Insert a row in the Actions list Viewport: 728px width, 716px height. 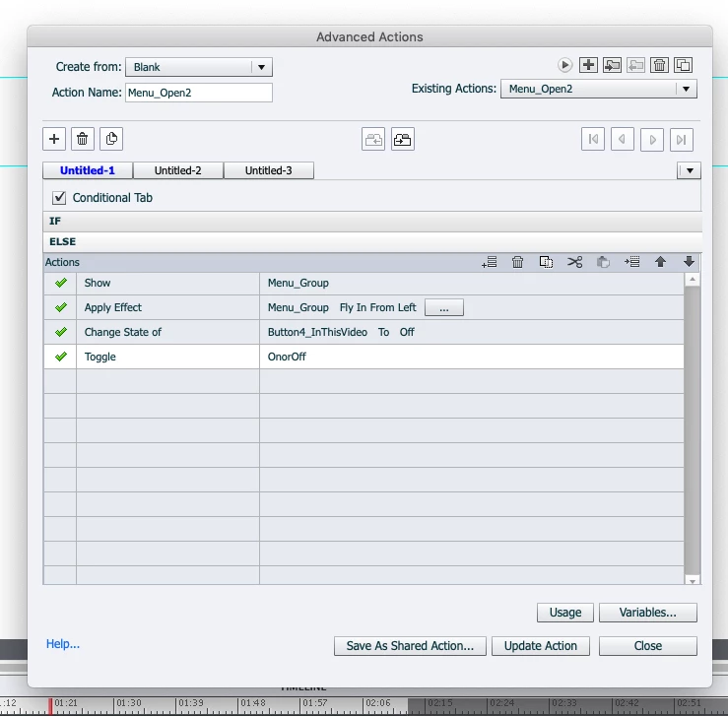(631, 262)
